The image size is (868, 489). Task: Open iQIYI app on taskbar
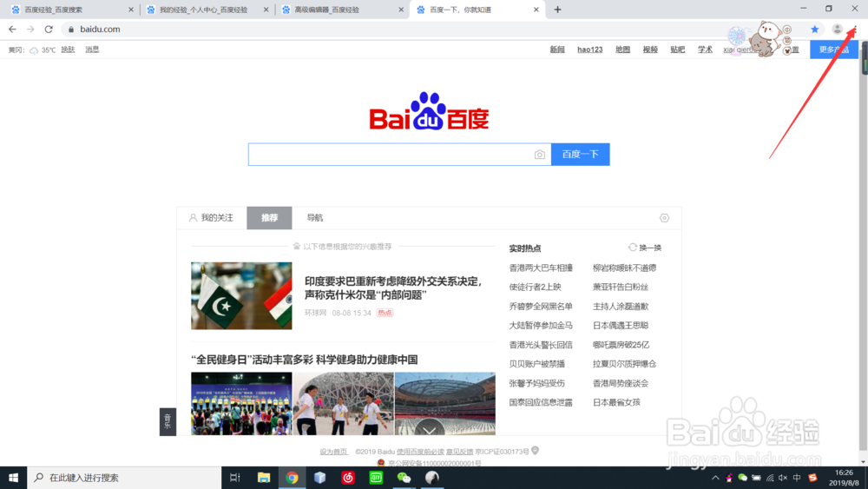[x=376, y=478]
